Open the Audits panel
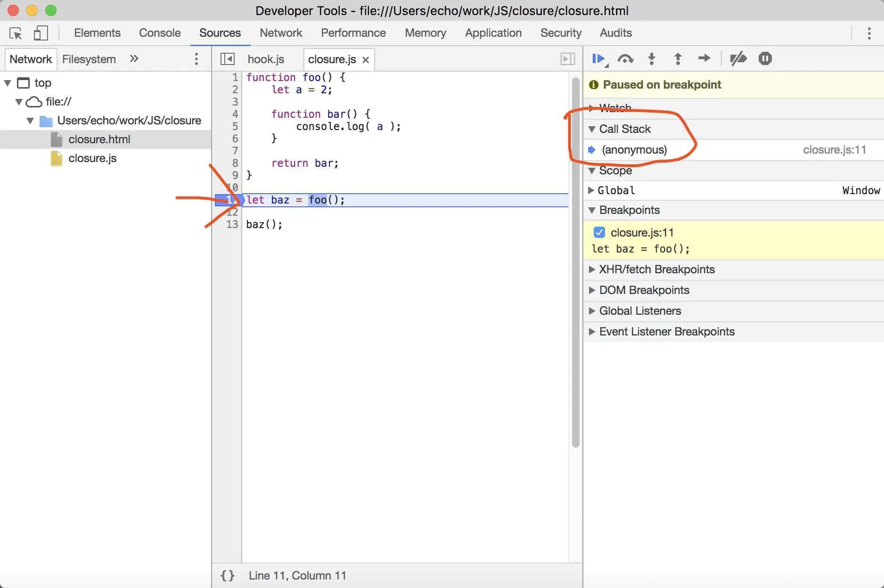The width and height of the screenshot is (884, 588). [616, 33]
